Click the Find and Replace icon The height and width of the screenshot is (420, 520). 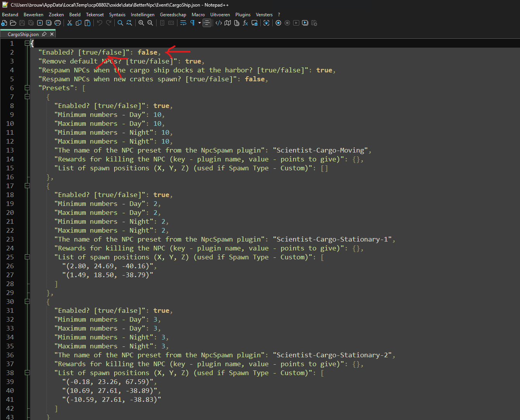click(x=129, y=23)
